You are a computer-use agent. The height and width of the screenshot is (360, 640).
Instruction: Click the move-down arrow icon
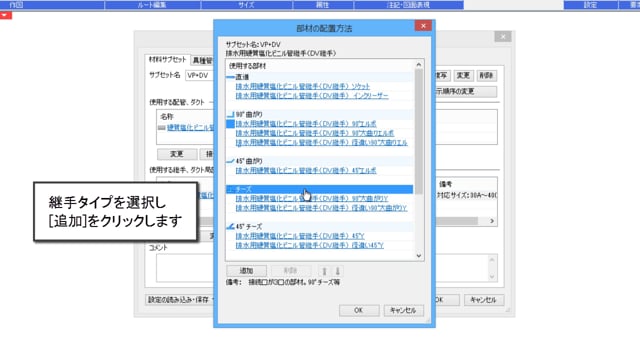338,271
